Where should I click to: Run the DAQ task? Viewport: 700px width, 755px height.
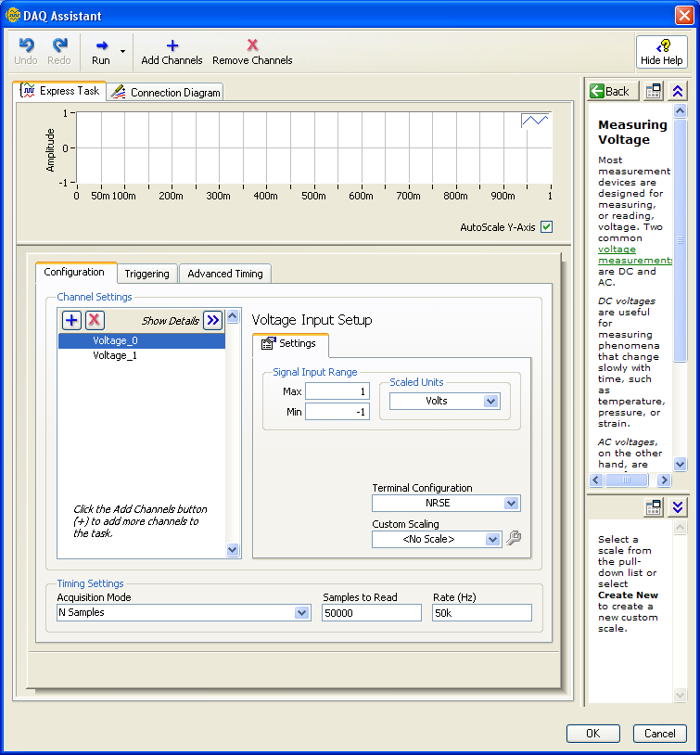point(101,52)
